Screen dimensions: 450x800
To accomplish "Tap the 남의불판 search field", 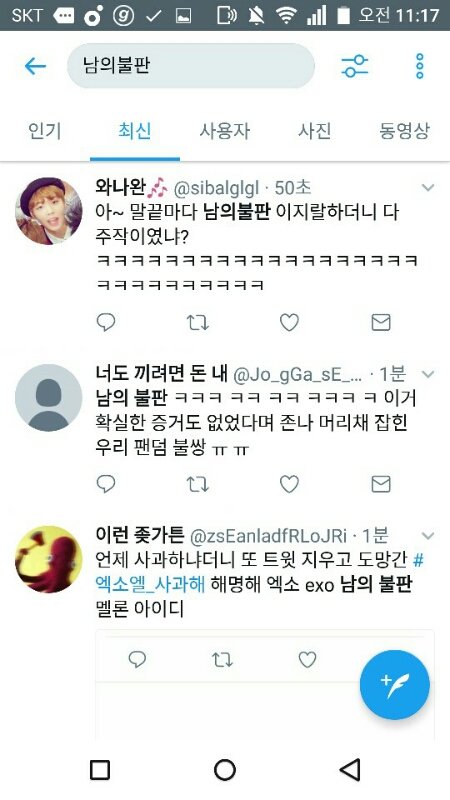I will click(191, 66).
